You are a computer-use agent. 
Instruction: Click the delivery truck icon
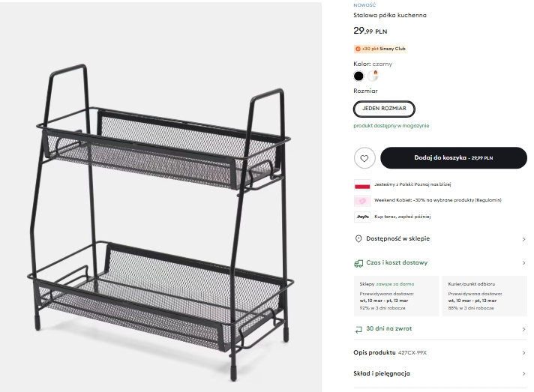(x=358, y=263)
